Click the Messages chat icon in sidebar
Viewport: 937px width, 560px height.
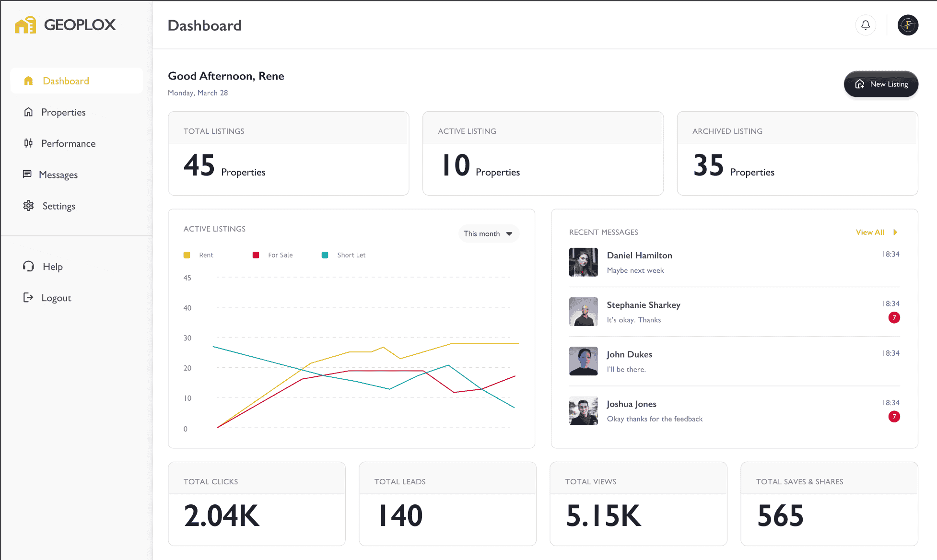click(x=27, y=174)
